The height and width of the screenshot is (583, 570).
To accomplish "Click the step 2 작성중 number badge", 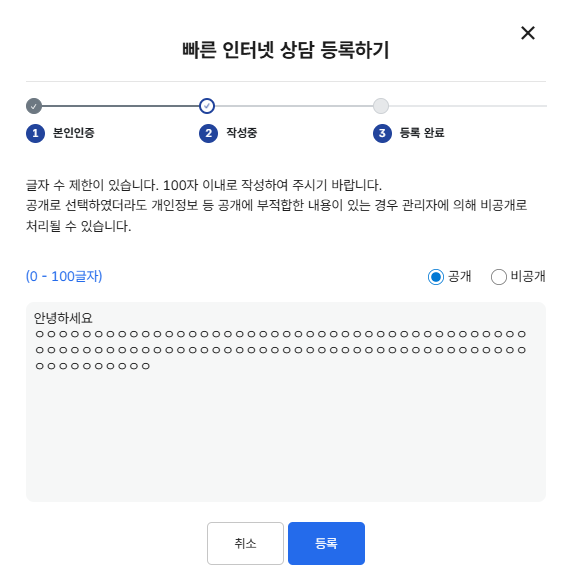I will [x=209, y=133].
